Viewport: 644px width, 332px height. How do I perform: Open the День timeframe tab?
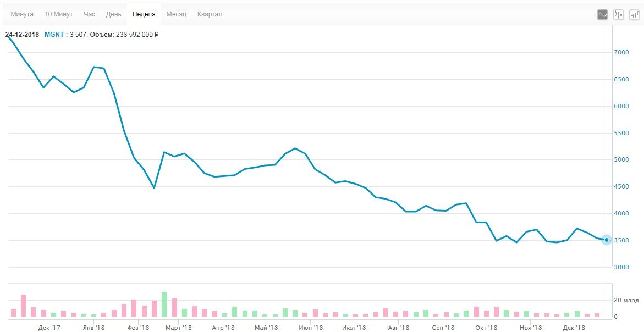114,14
